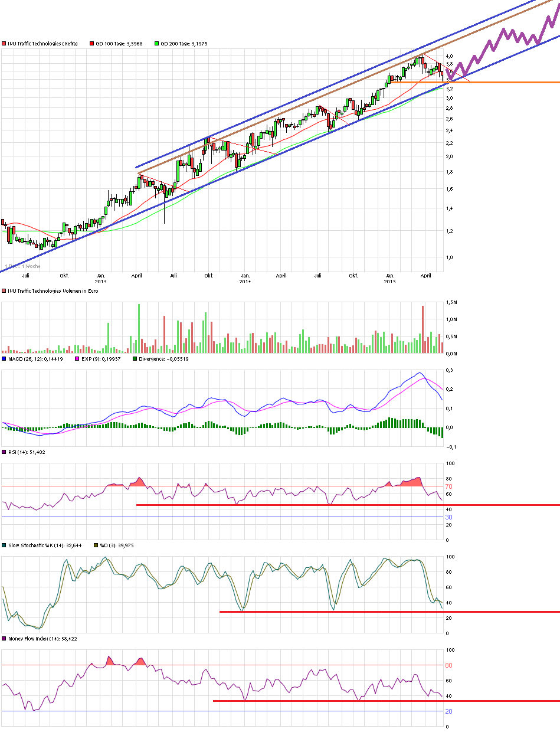This screenshot has width=560, height=732.
Task: Click the blue swatch beside the MACD legend
Action: (4, 358)
